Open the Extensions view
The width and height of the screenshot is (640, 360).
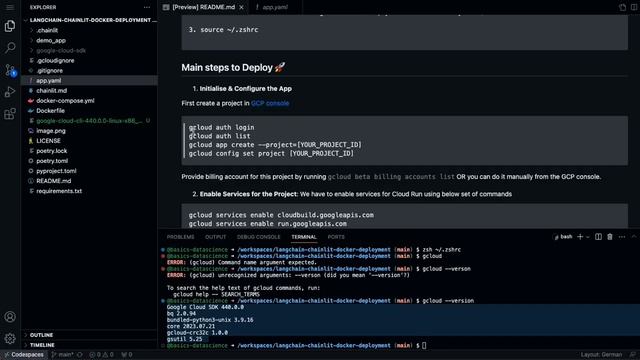tap(10, 114)
